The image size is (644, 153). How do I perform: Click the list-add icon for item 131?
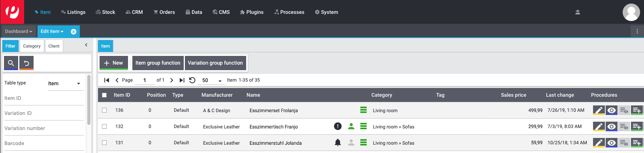pyautogui.click(x=637, y=143)
